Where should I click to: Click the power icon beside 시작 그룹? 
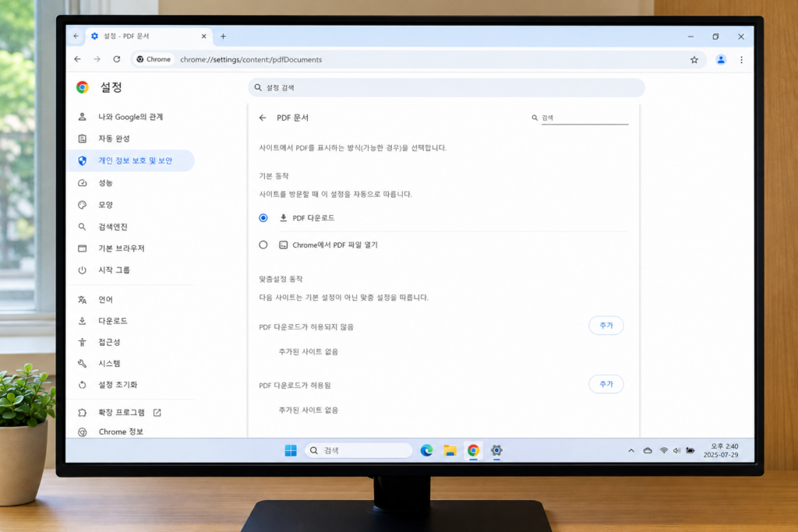pos(82,270)
